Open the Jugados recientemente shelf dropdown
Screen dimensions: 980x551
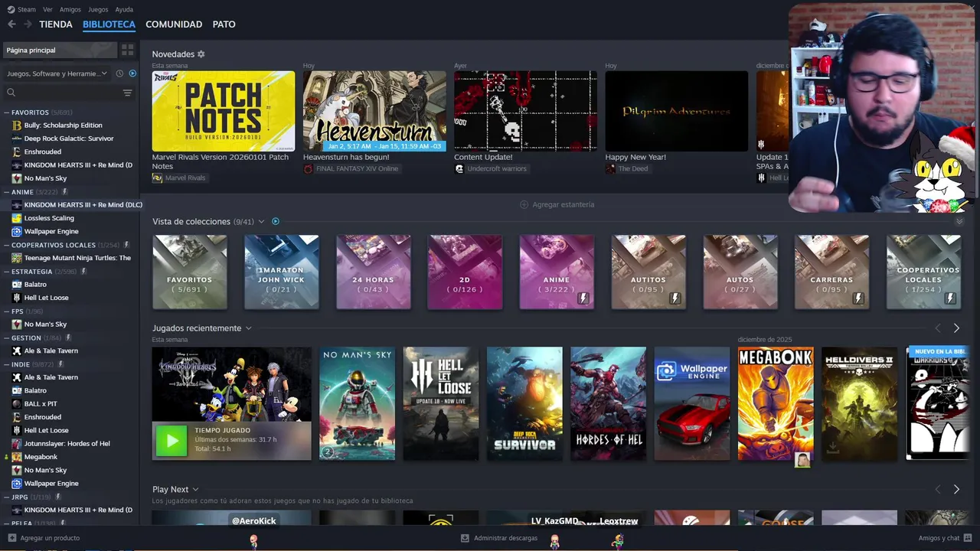248,328
